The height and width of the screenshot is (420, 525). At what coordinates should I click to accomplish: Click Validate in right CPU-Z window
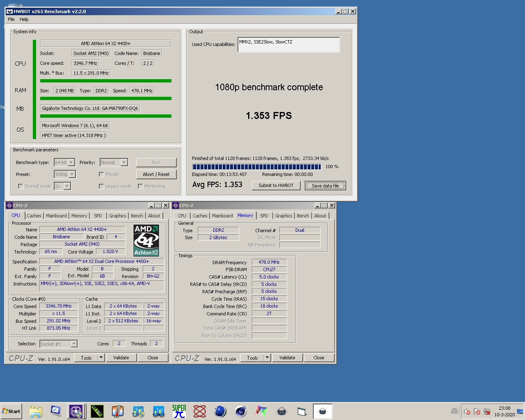pos(287,358)
